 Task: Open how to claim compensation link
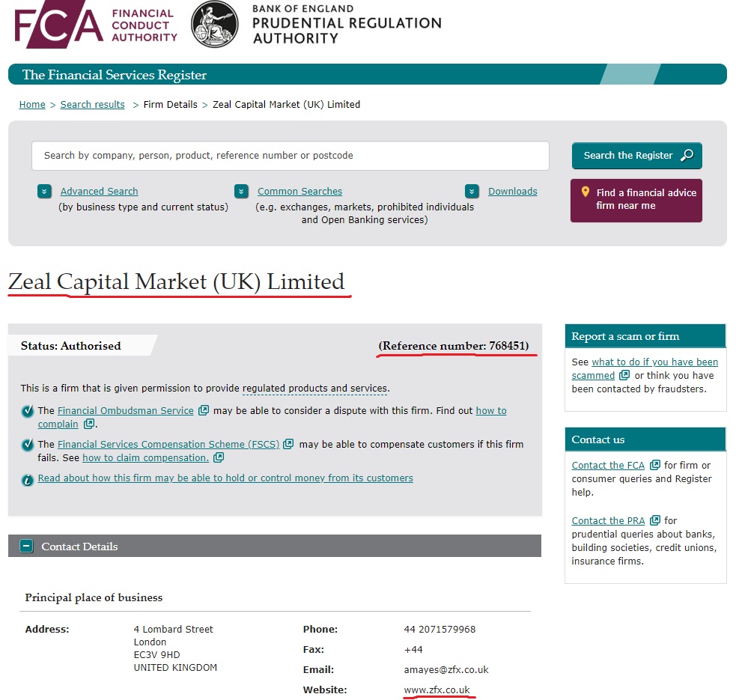[x=145, y=457]
